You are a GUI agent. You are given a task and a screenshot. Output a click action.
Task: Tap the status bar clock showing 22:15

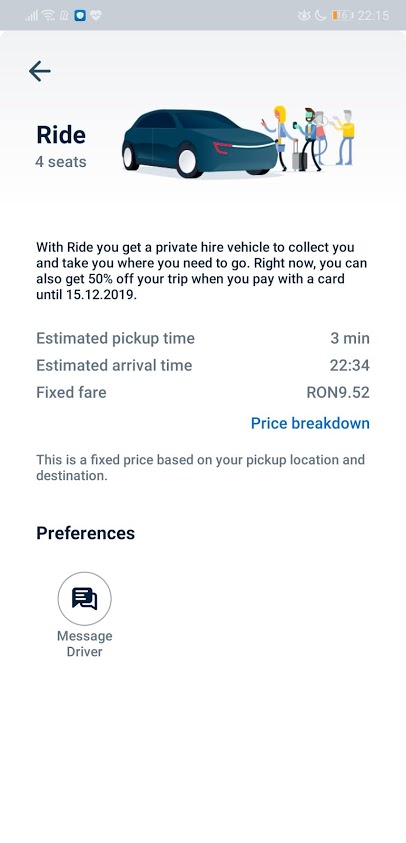[373, 16]
